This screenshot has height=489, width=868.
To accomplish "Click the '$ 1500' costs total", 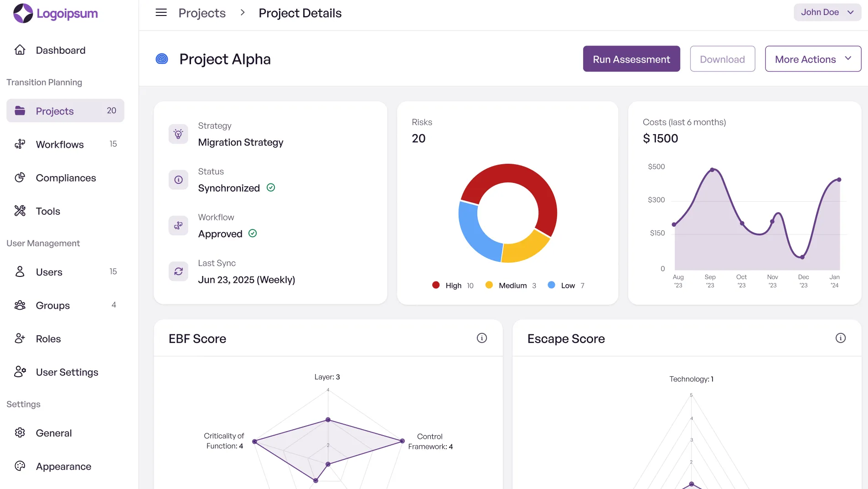I will [x=661, y=138].
